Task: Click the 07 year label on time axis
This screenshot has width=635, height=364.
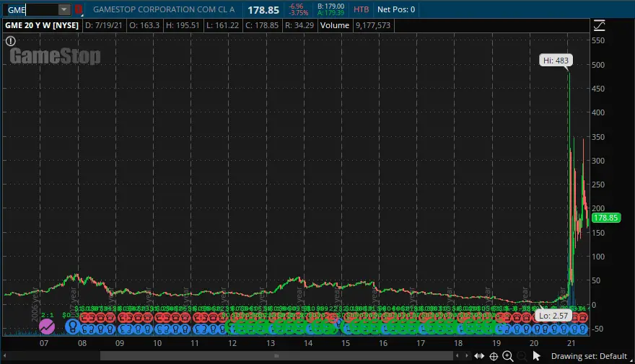Action: (44, 343)
